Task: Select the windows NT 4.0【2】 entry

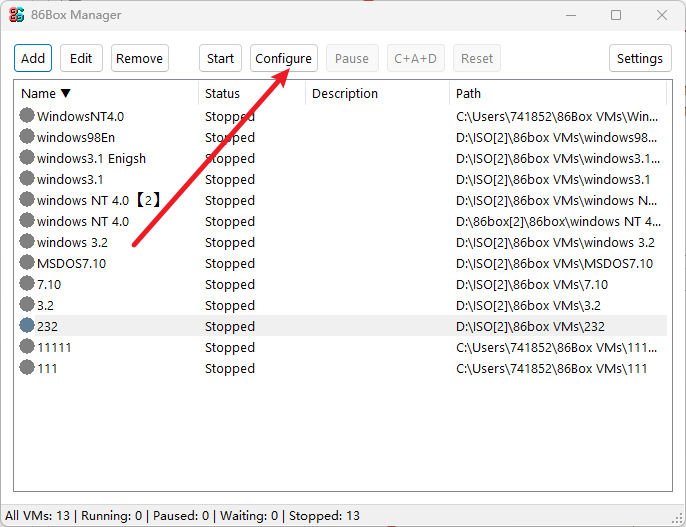Action: (98, 200)
